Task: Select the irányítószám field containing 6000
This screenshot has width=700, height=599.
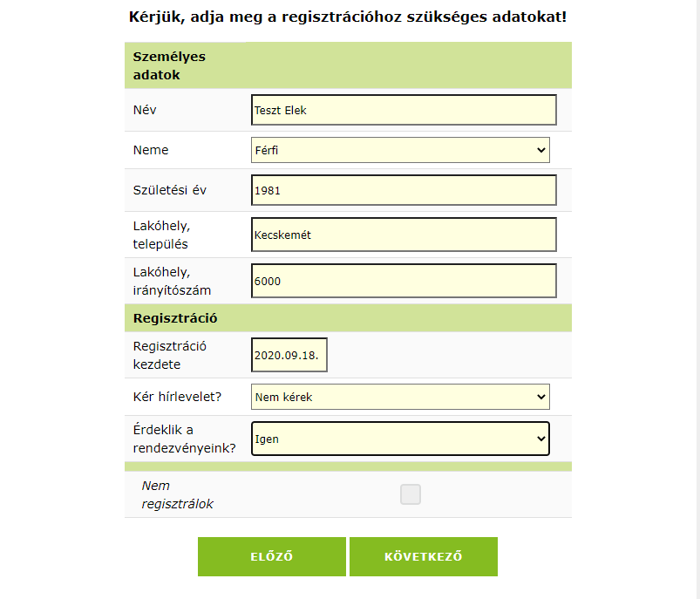Action: 403,281
